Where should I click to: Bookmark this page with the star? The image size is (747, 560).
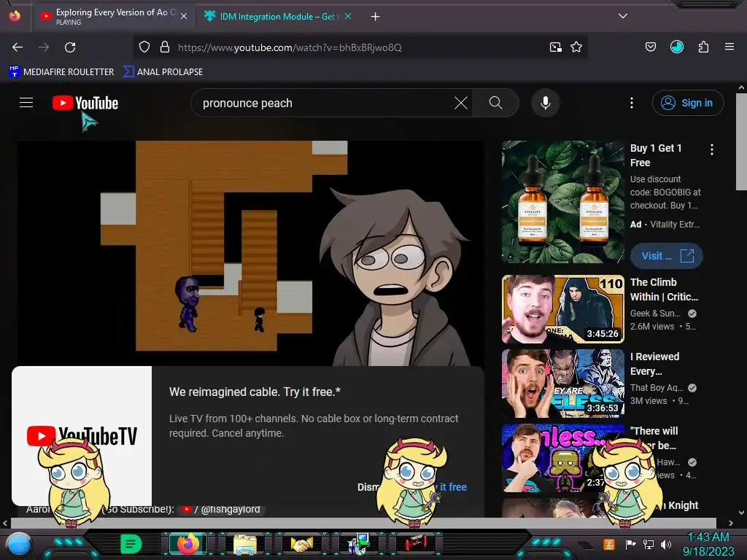(576, 47)
